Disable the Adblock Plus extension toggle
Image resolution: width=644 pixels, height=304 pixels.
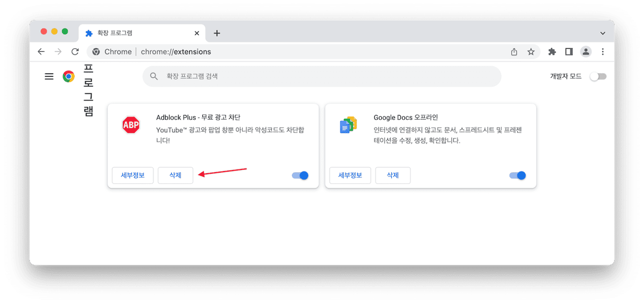pyautogui.click(x=300, y=175)
